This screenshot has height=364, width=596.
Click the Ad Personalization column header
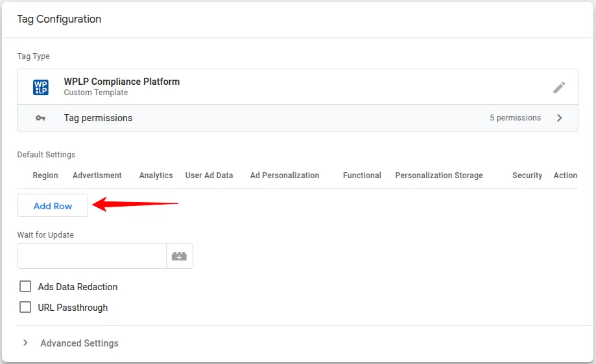pyautogui.click(x=285, y=176)
